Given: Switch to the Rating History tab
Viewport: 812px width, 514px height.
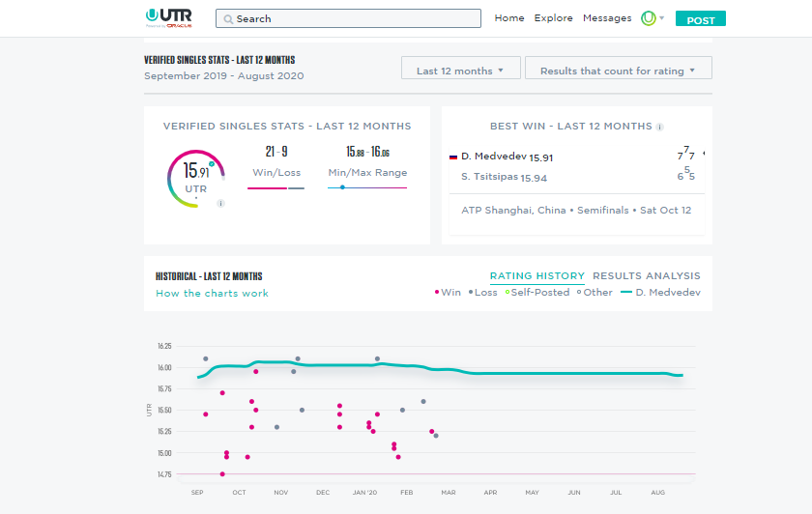Looking at the screenshot, I should pyautogui.click(x=537, y=276).
